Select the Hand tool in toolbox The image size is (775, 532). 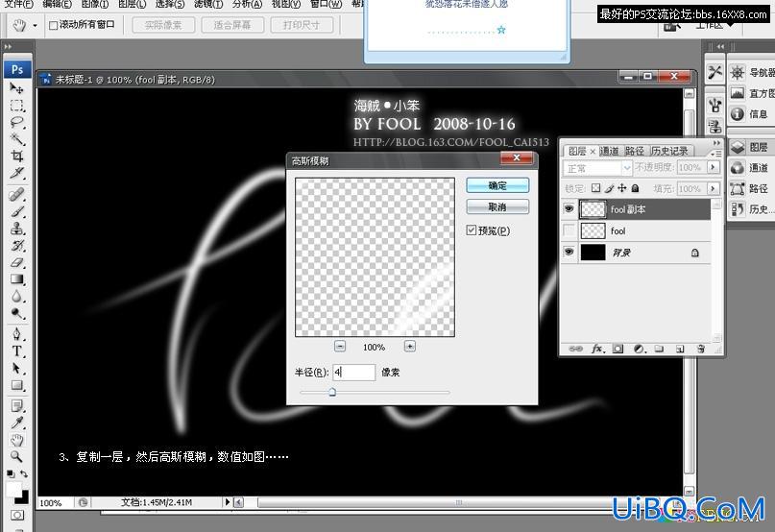(x=16, y=440)
